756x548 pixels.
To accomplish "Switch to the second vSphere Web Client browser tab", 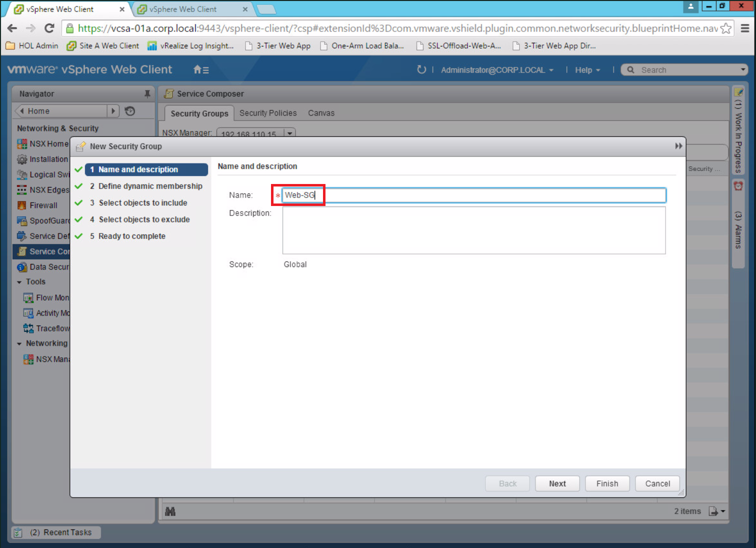I will (192, 9).
